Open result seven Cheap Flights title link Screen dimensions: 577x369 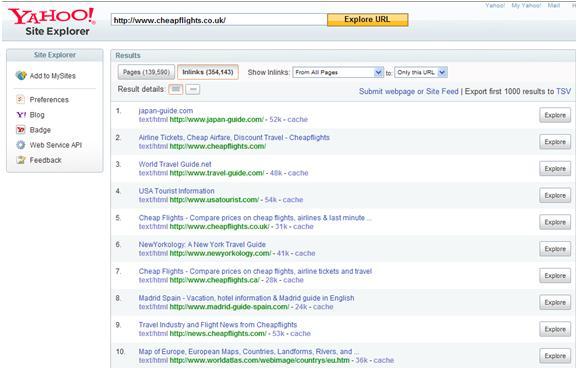[x=255, y=271]
